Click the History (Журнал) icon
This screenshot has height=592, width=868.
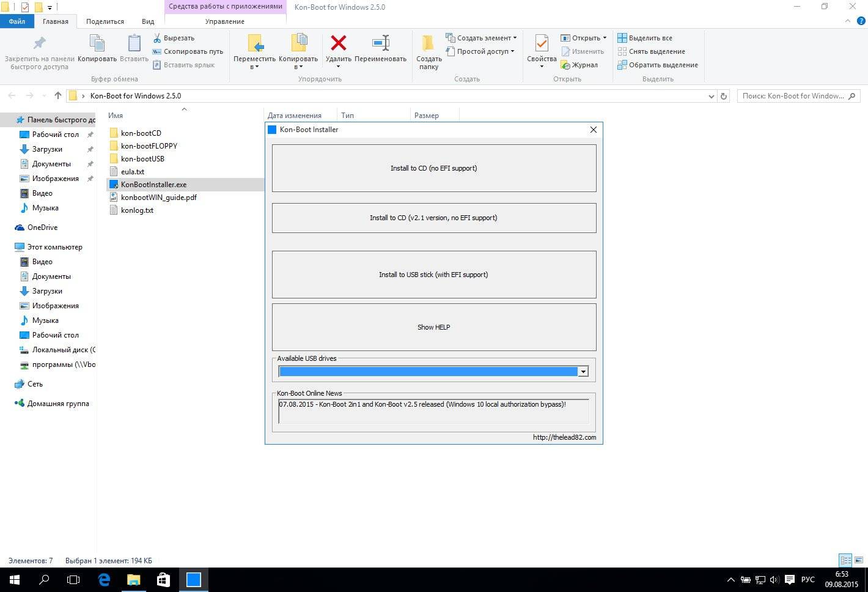coord(565,65)
